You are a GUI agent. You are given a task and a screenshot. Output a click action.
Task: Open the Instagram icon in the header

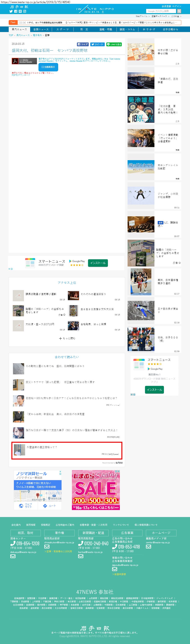coord(25,11)
